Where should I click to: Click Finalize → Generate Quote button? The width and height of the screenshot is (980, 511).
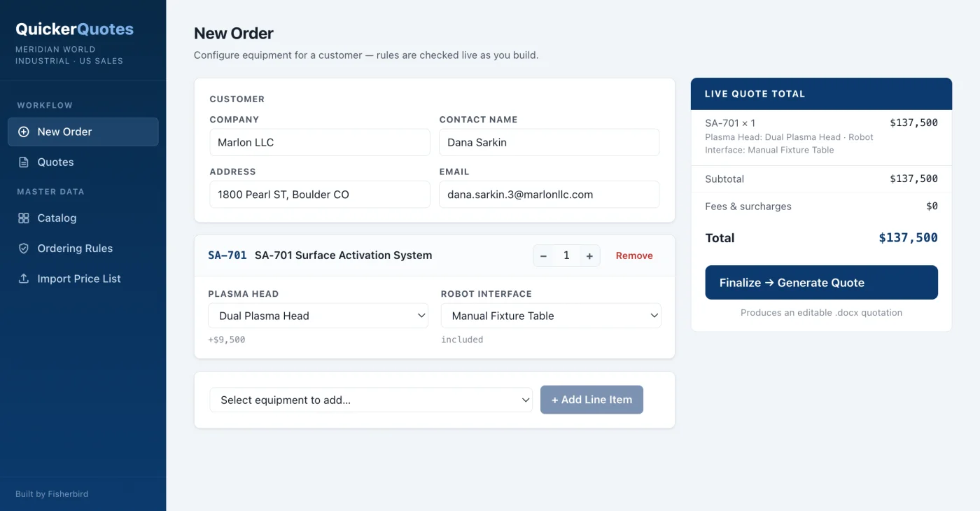click(821, 283)
